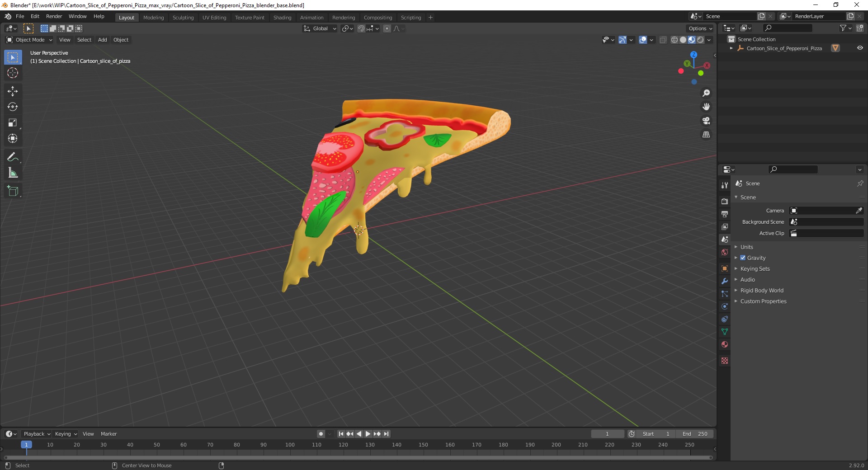Image resolution: width=868 pixels, height=470 pixels.
Task: Open the Modifier properties tab
Action: (725, 281)
